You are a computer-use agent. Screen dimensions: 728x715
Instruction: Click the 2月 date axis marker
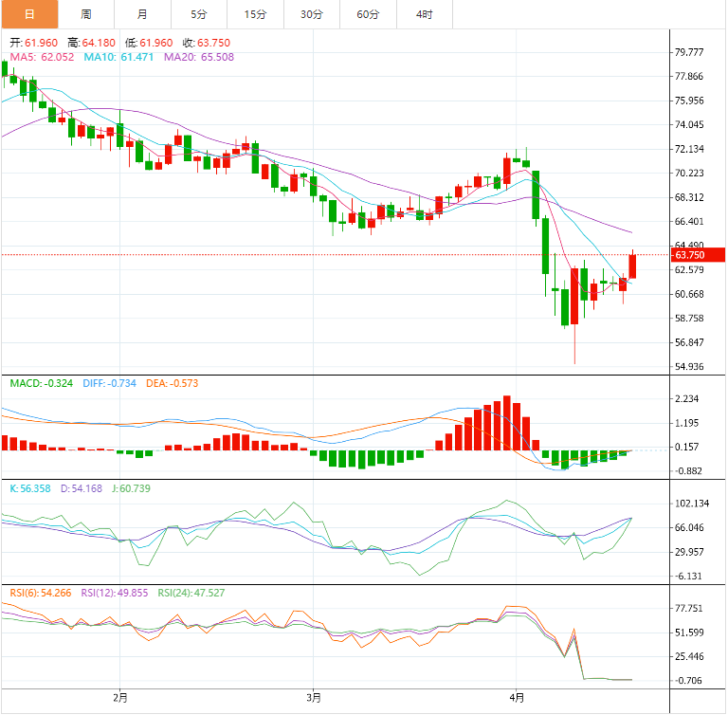[120, 697]
